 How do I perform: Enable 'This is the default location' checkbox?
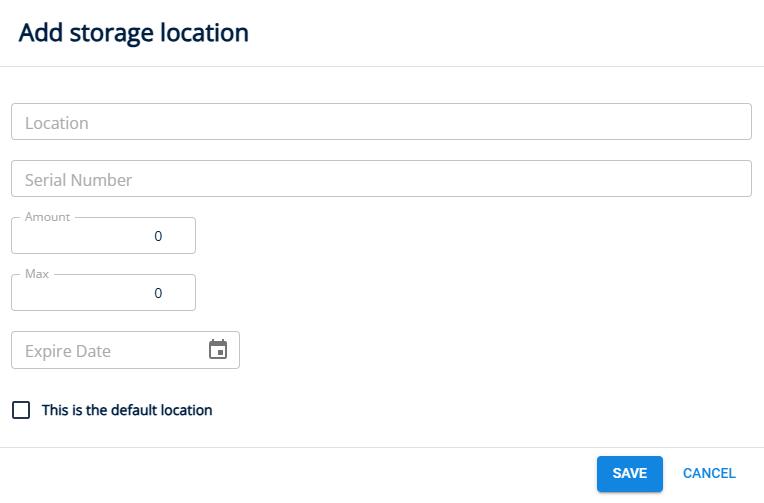tap(21, 410)
